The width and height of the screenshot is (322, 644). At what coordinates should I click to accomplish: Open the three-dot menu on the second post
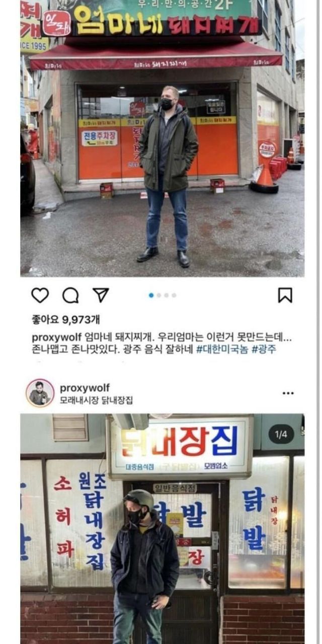(288, 393)
